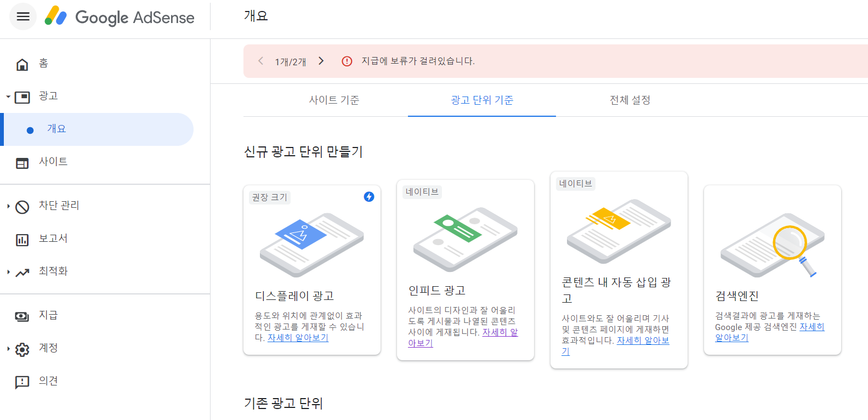Viewport: 868px width, 420px height.
Task: Go to previous notification with left chevron
Action: (261, 61)
